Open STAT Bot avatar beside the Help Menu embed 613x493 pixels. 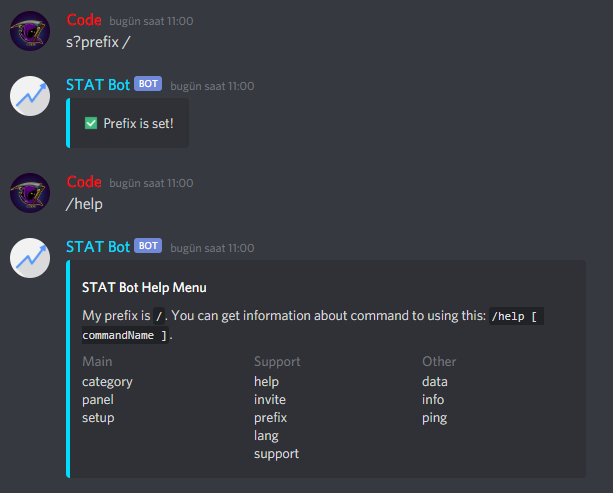[x=30, y=258]
